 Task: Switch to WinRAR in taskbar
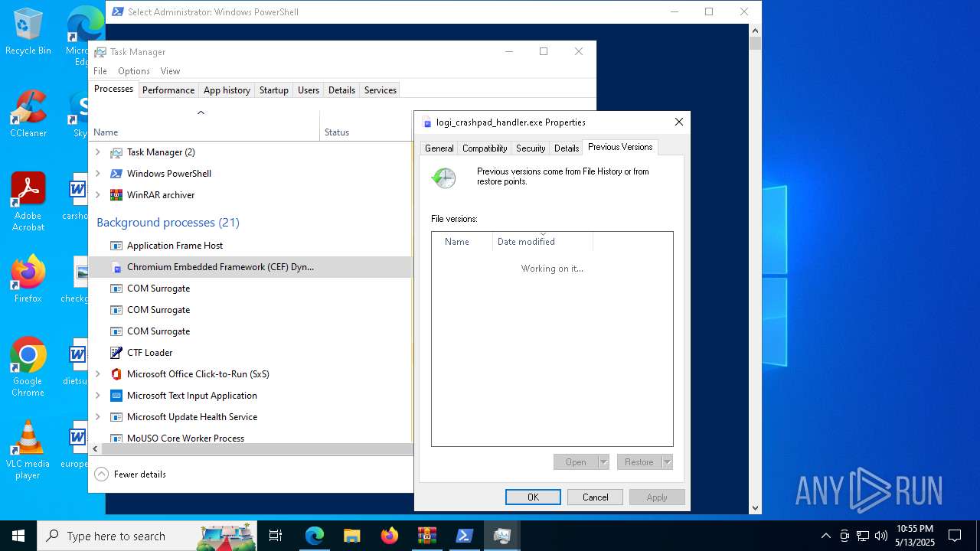(x=427, y=536)
